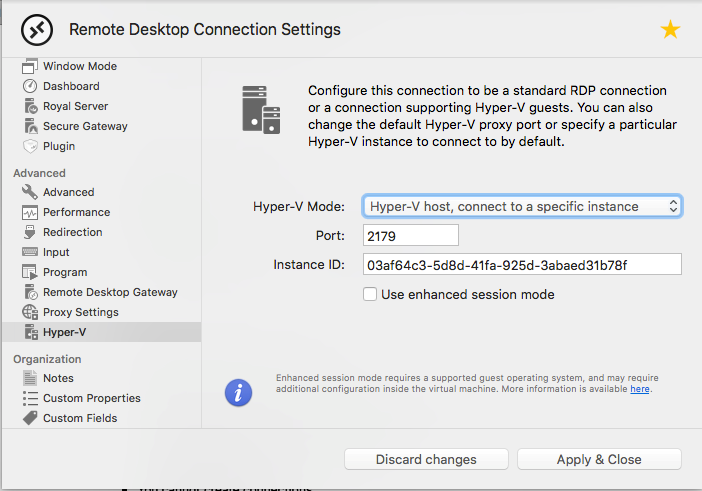Screen dimensions: 702x491
Task: Click the 'Remote Desktop Connection Settings' title
Action: coord(205,30)
